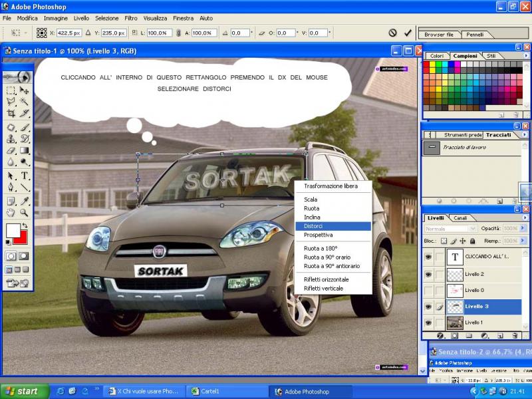Open the Riemp. fill slider arrow

(523, 241)
